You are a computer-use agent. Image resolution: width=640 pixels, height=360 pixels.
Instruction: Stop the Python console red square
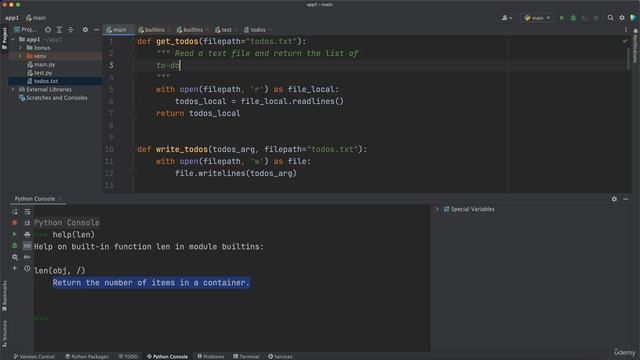[x=15, y=223]
